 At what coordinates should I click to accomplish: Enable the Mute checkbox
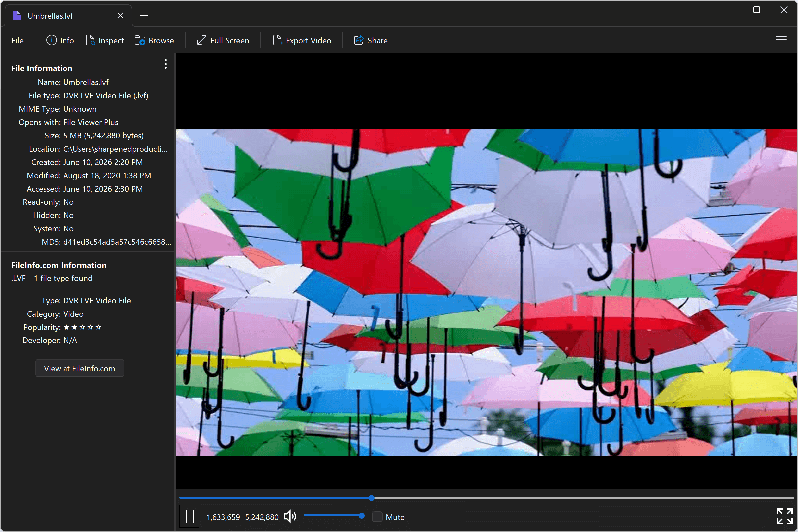pyautogui.click(x=377, y=517)
